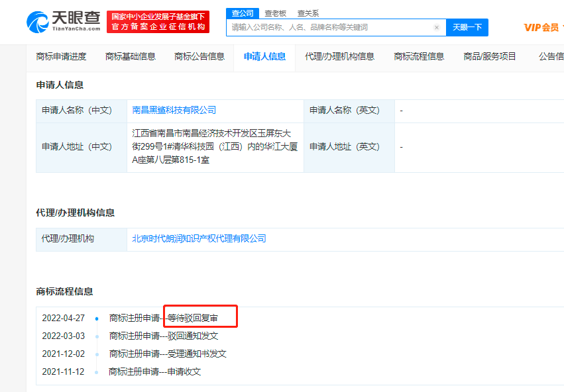Click the 申请人信息 section heading
Image resolution: width=564 pixels, height=392 pixels.
pyautogui.click(x=60, y=85)
